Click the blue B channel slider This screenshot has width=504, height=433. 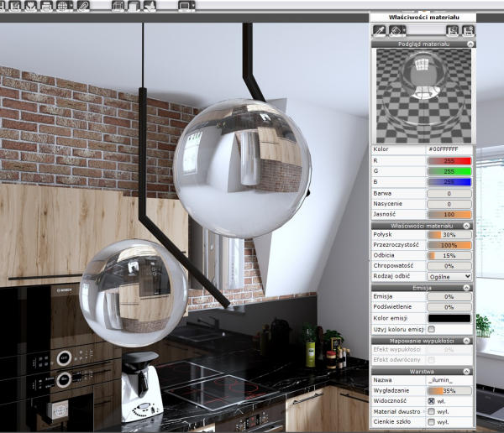(449, 182)
